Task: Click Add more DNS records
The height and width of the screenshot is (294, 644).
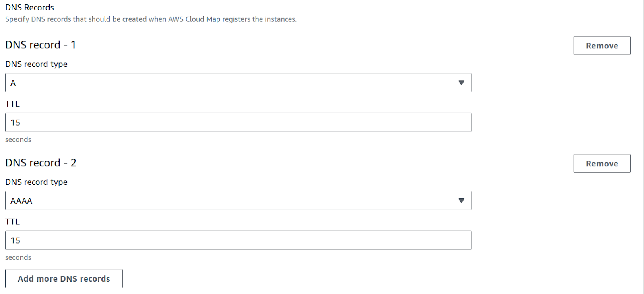Action: [x=64, y=278]
